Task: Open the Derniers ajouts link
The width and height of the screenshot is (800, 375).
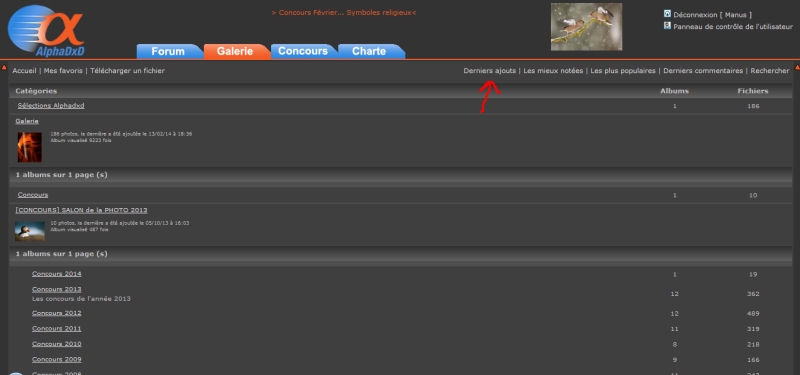Action: click(490, 71)
